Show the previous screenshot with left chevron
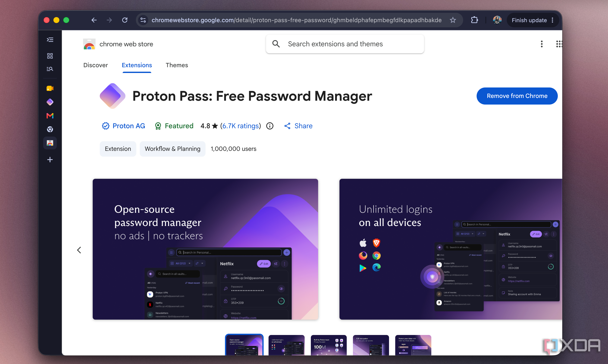608x364 pixels. 79,250
